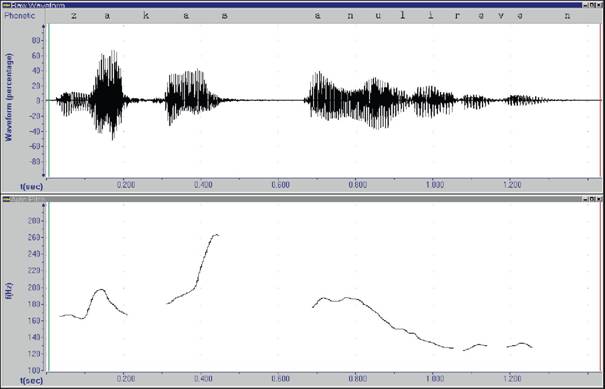Click the pitch contour peak near 260 Hz
The width and height of the screenshot is (605, 389).
point(216,234)
